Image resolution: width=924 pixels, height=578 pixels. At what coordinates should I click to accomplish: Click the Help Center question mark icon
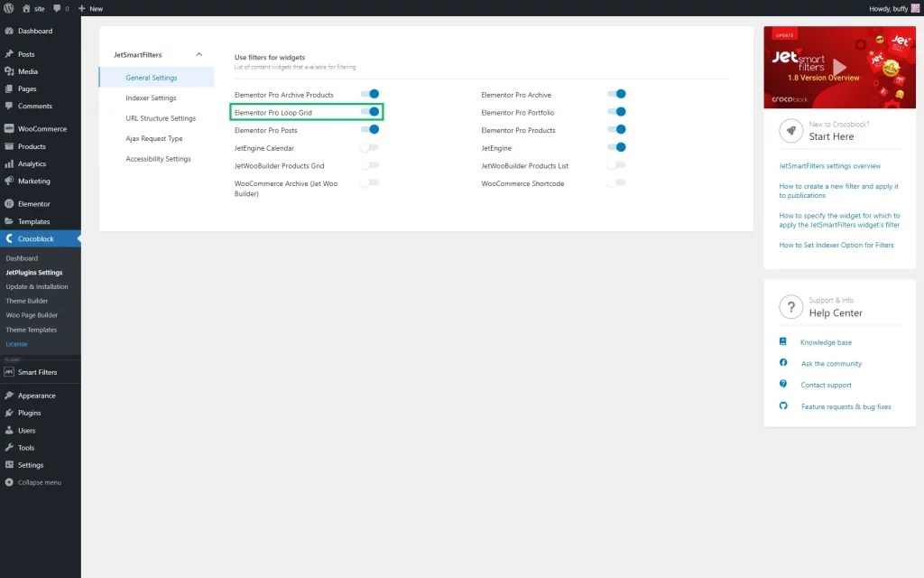[x=791, y=307]
